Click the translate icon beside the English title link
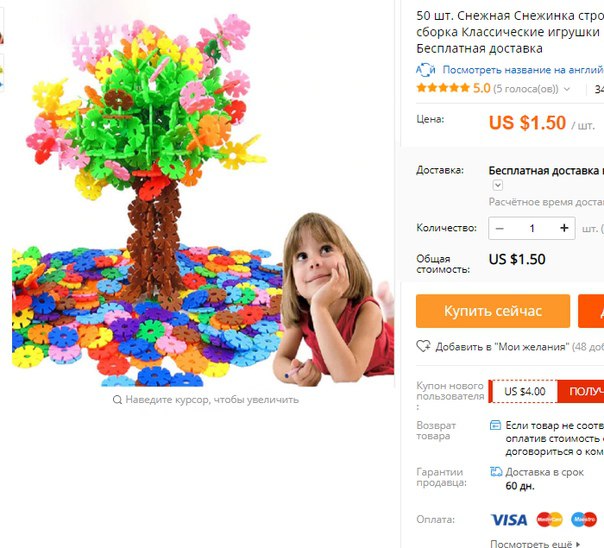604x548 pixels. coord(426,70)
